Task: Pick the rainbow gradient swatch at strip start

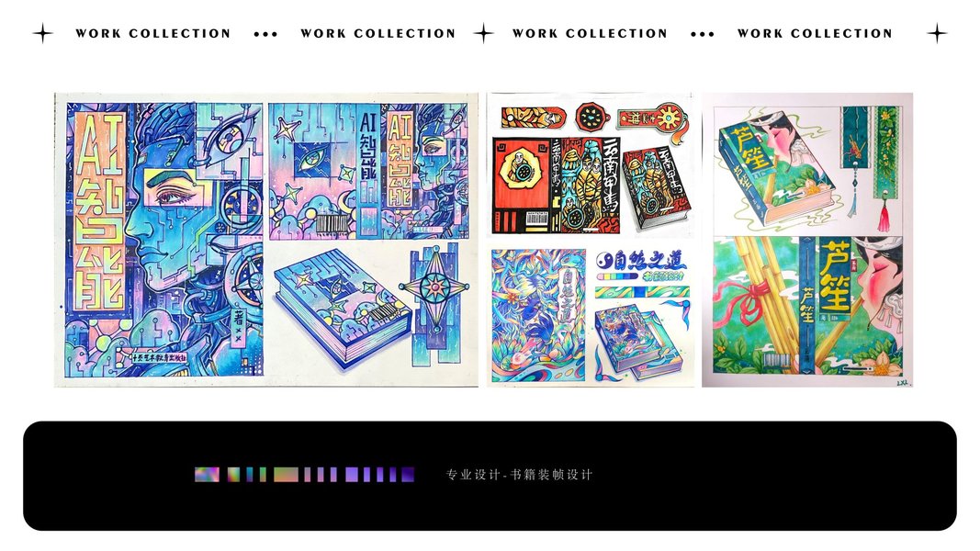Action: [207, 475]
